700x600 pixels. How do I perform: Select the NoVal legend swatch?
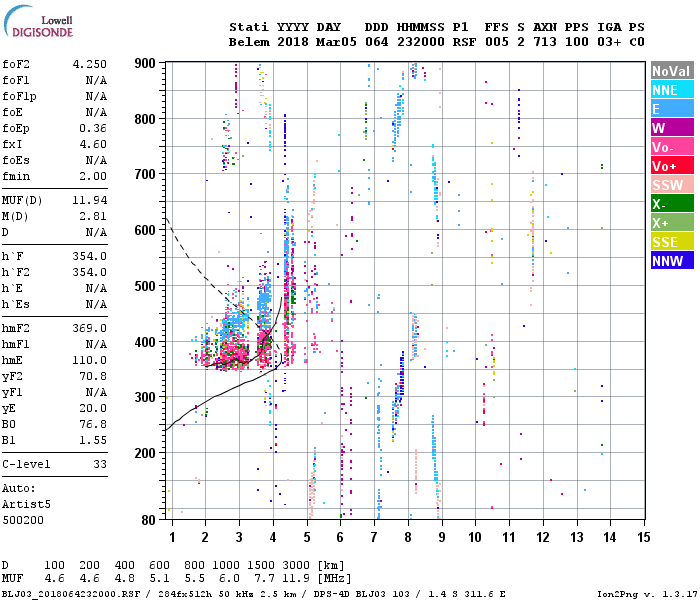672,71
